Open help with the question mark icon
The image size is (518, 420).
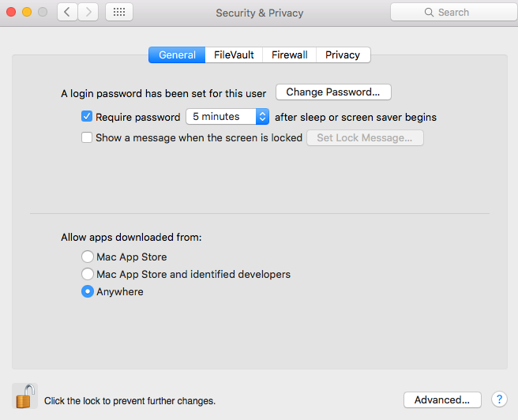point(499,399)
